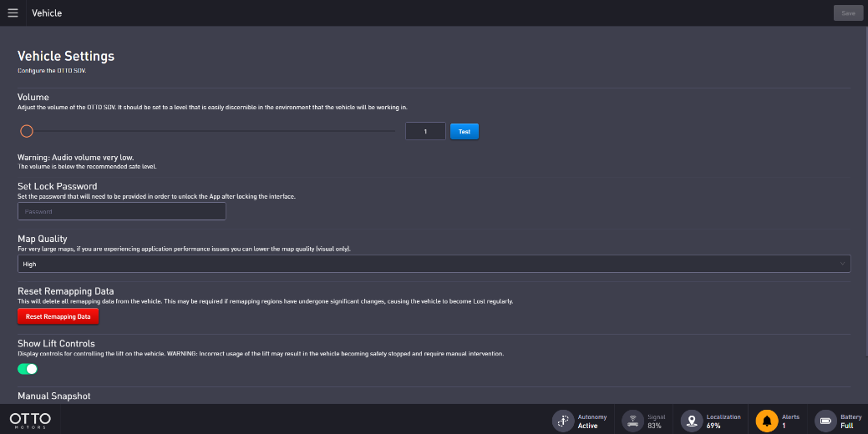Focus the volume number input box
Image resolution: width=868 pixels, height=434 pixels.
[425, 131]
